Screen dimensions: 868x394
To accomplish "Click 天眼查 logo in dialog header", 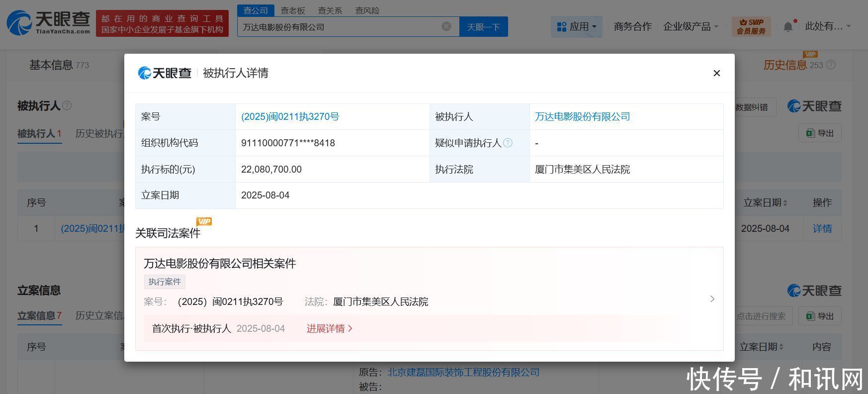I will click(165, 73).
